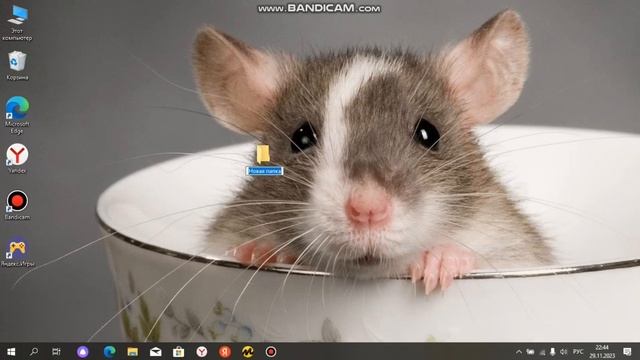640x360 pixels.
Task: Open the Windows Start menu
Action: [x=11, y=351]
